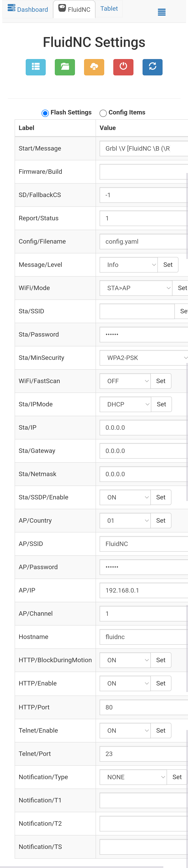Click the FluidNC tab icon

click(62, 8)
